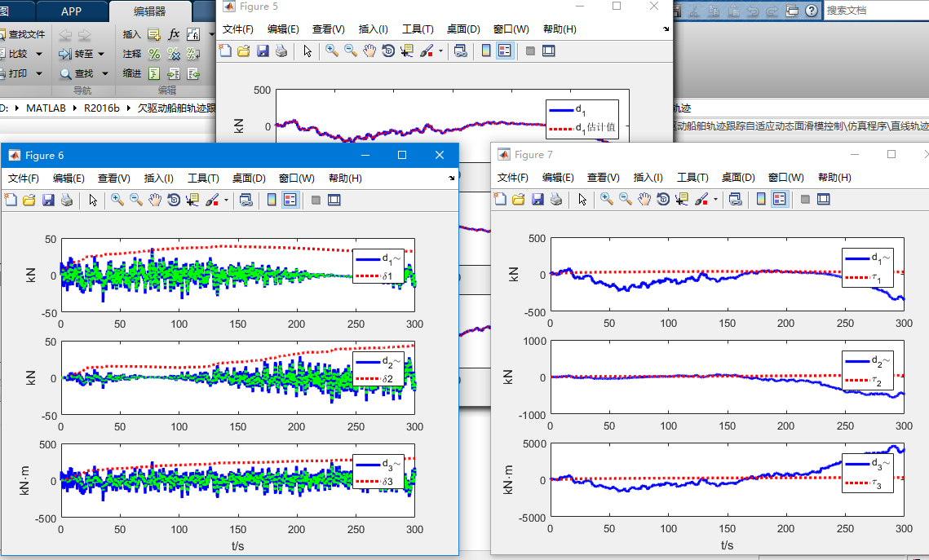Click Show Plot Tools icon in Figure 6

pos(334,200)
